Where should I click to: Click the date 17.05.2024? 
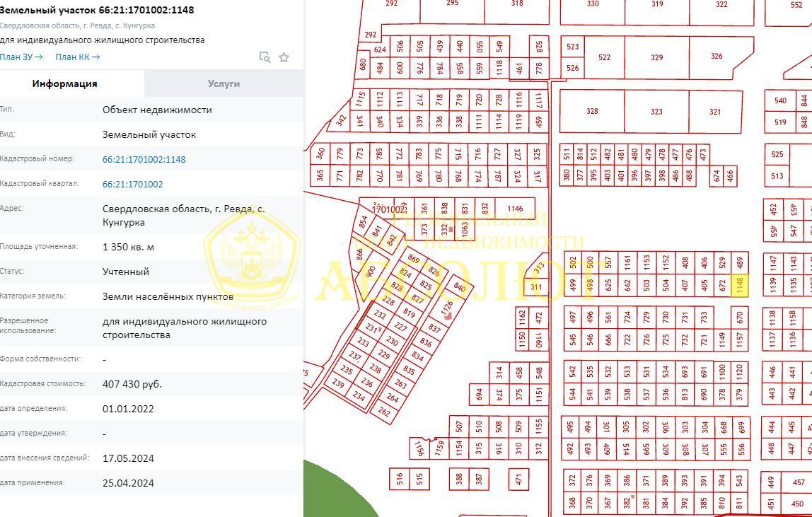point(128,458)
